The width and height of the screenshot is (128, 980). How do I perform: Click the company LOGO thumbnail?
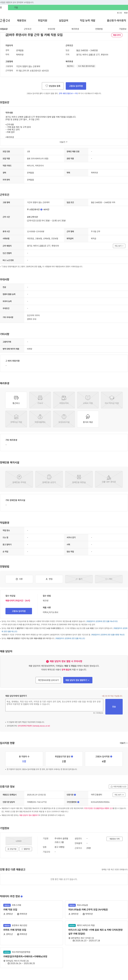point(19,841)
